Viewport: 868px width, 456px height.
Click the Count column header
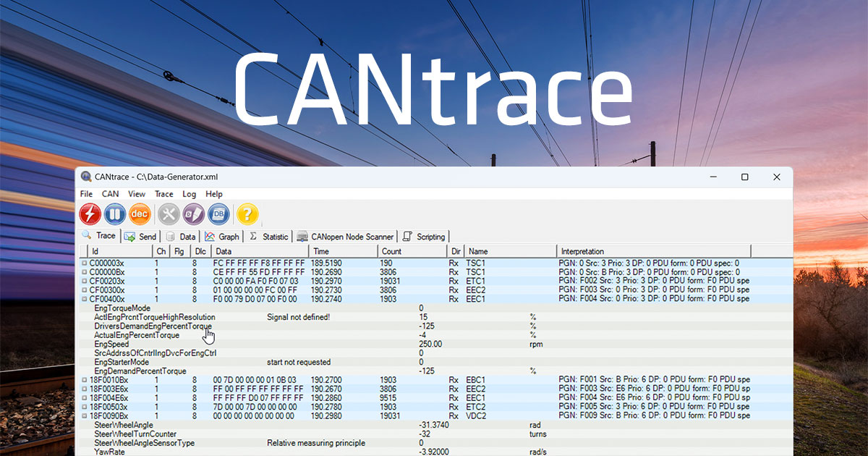tap(412, 251)
